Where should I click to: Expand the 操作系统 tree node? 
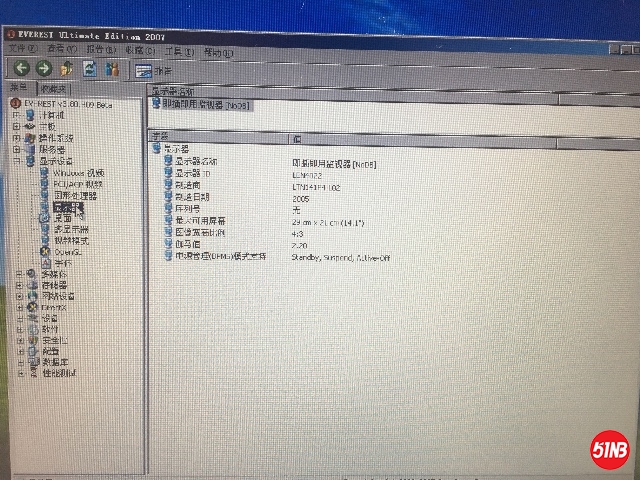(16, 138)
